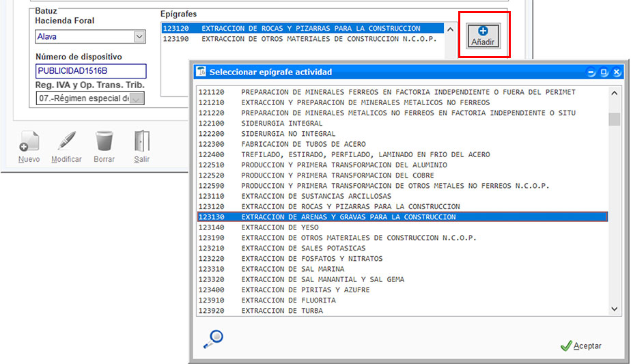Select row 121220 MINERALES METALICOS NO FERREOS
The image size is (631, 364).
pos(402,113)
